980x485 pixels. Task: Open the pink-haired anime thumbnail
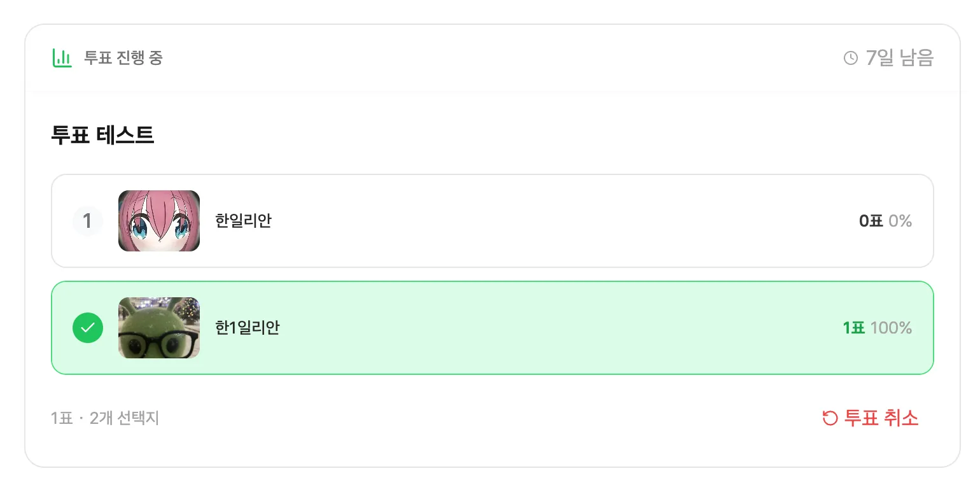[159, 221]
